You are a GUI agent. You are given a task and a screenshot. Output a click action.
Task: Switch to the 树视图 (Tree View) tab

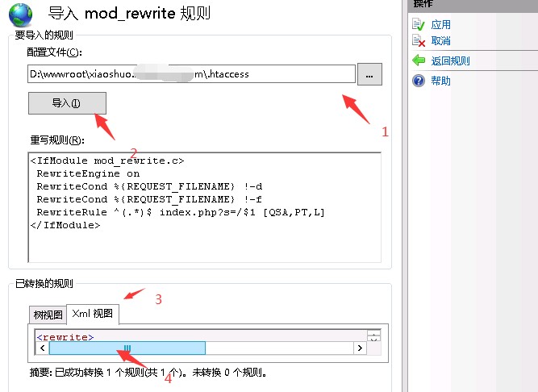[48, 314]
